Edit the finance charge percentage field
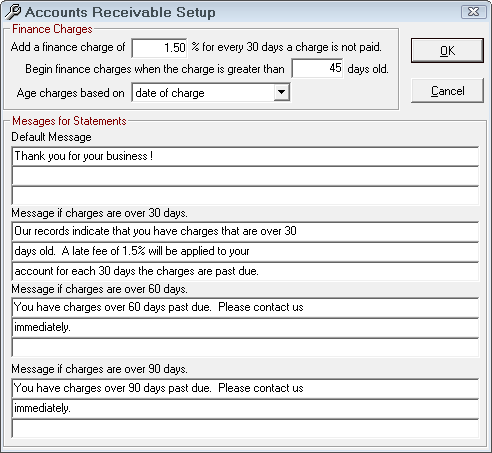Image resolution: width=492 pixels, height=453 pixels. 159,48
